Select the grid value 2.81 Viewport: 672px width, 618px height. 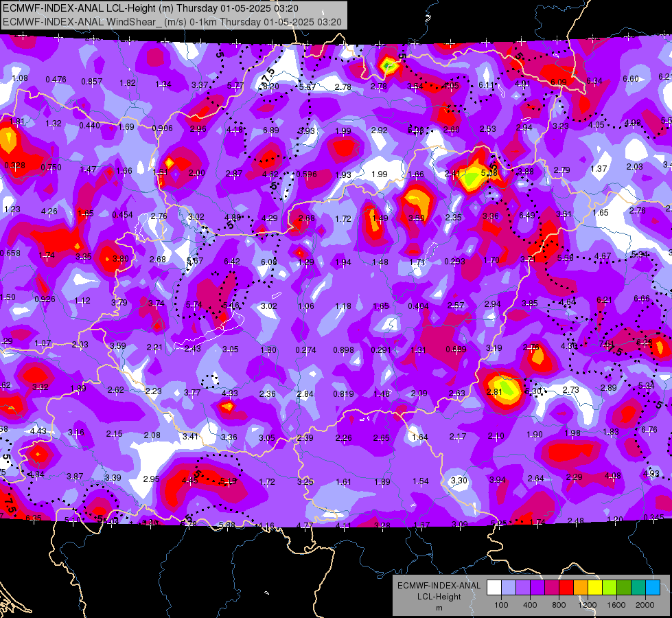point(494,391)
